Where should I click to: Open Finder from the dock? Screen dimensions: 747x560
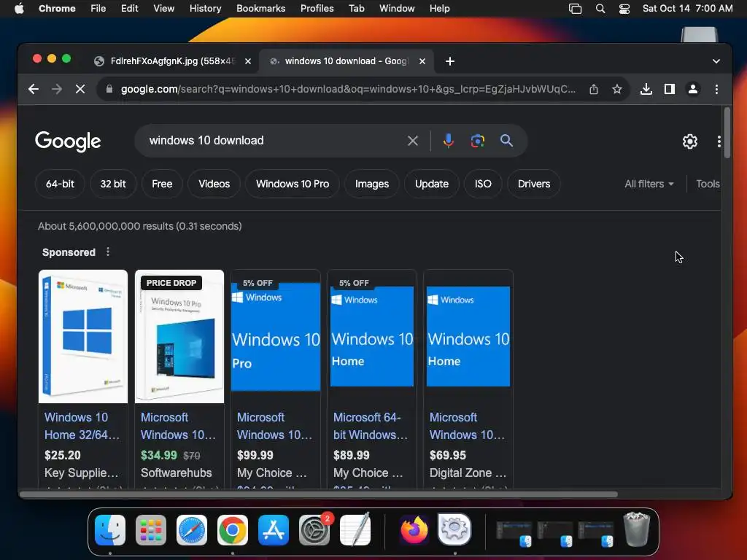coord(110,530)
